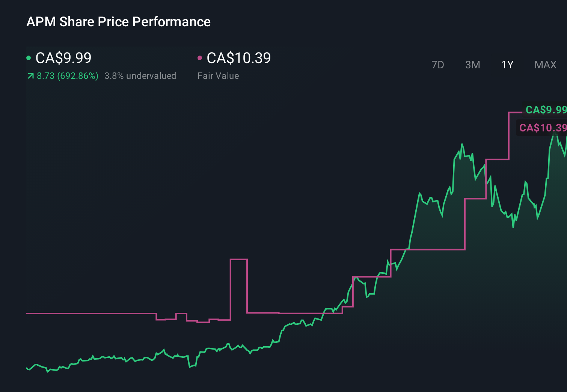
Task: Click the 3.8% undervalued label
Action: 140,75
